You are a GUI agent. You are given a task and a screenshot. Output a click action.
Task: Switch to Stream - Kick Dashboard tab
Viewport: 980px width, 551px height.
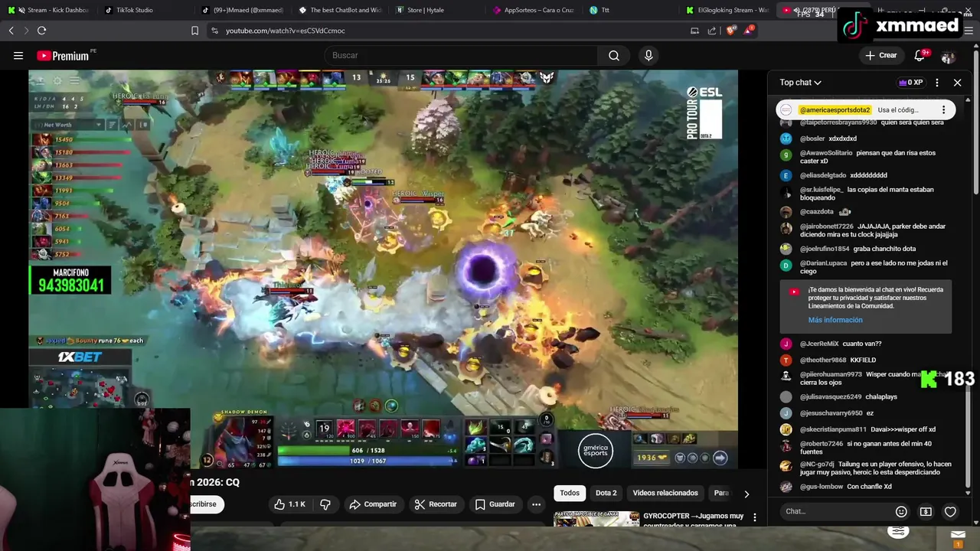(48, 10)
